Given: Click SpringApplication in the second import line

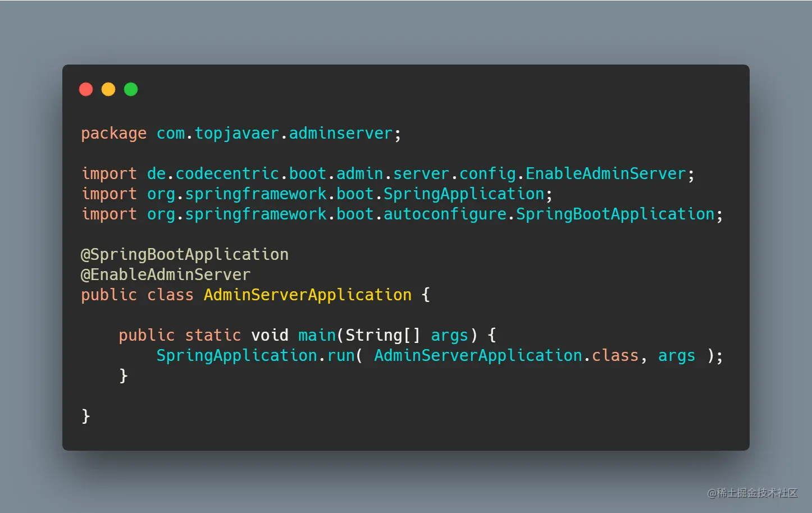Looking at the screenshot, I should [464, 194].
